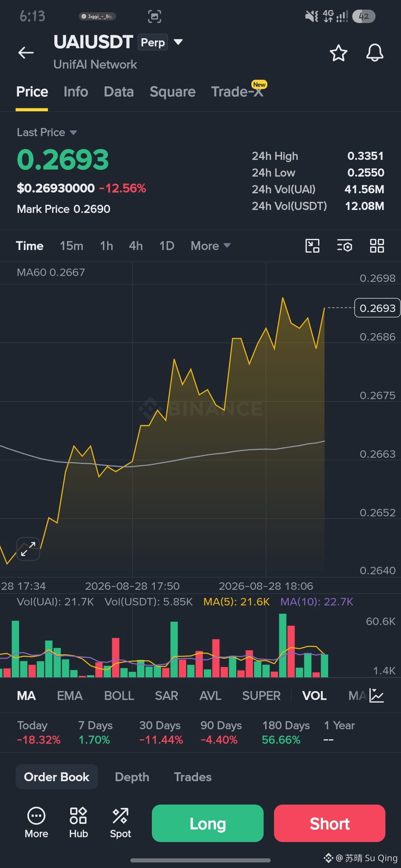Tap the UnifAI Network subtitle
Screen dimensions: 401x868
pos(95,65)
